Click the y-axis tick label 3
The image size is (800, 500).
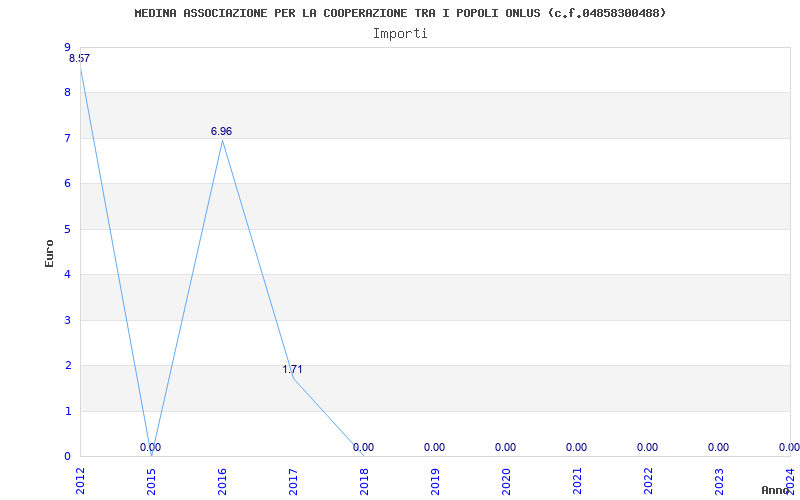click(67, 320)
